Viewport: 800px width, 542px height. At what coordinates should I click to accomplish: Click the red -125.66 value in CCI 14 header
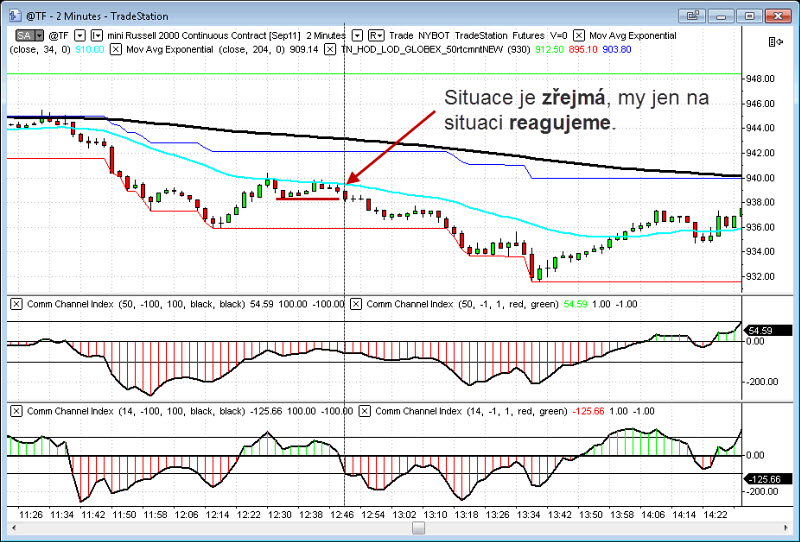(x=588, y=411)
